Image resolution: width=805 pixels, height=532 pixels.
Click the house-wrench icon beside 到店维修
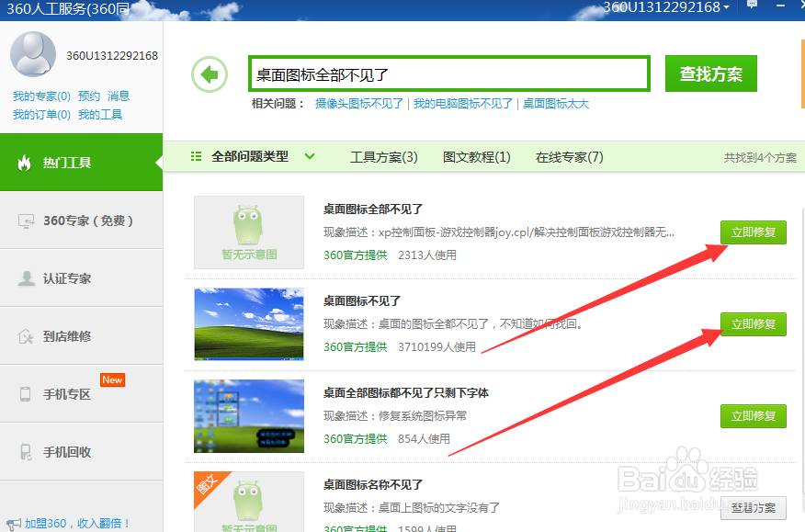tap(25, 336)
